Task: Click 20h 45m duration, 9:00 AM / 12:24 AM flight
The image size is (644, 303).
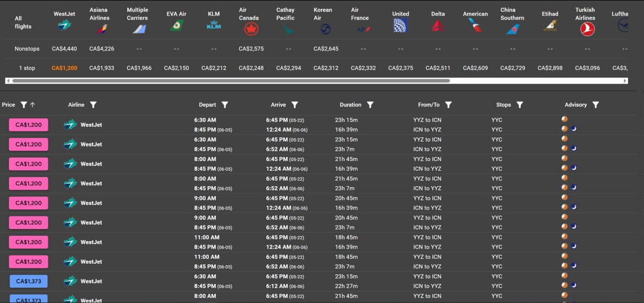Action: coord(346,198)
